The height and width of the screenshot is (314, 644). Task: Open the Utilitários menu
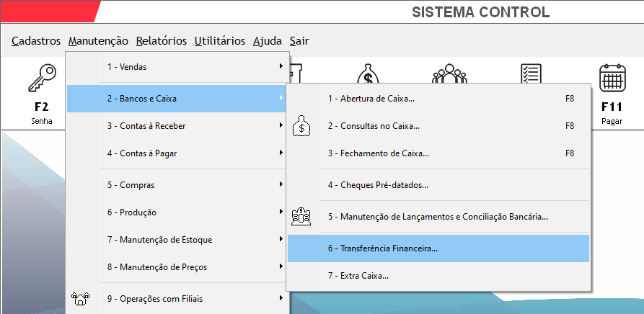coord(220,41)
